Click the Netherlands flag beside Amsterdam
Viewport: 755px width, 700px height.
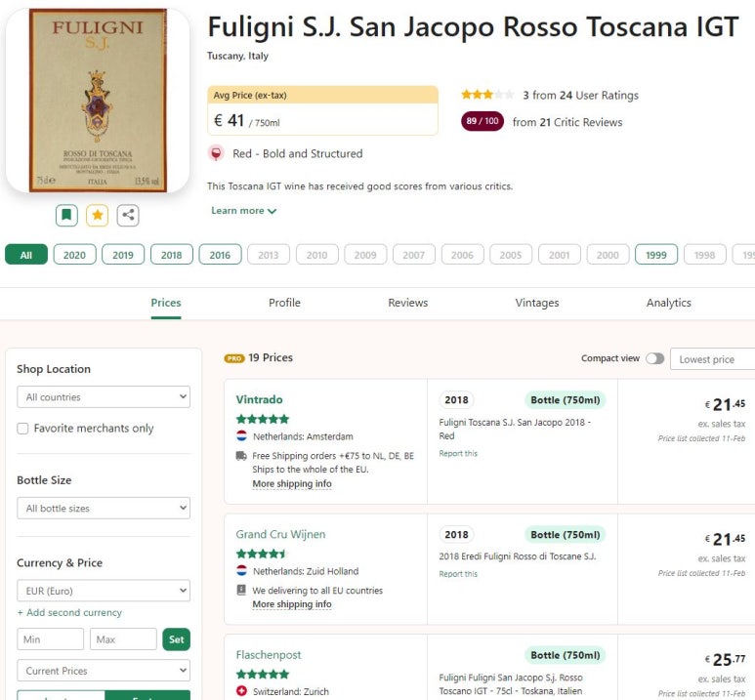click(241, 436)
